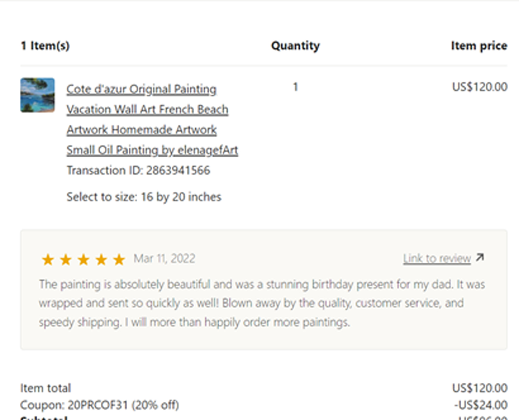519x420 pixels.
Task: Click the Quantity column header
Action: (295, 46)
